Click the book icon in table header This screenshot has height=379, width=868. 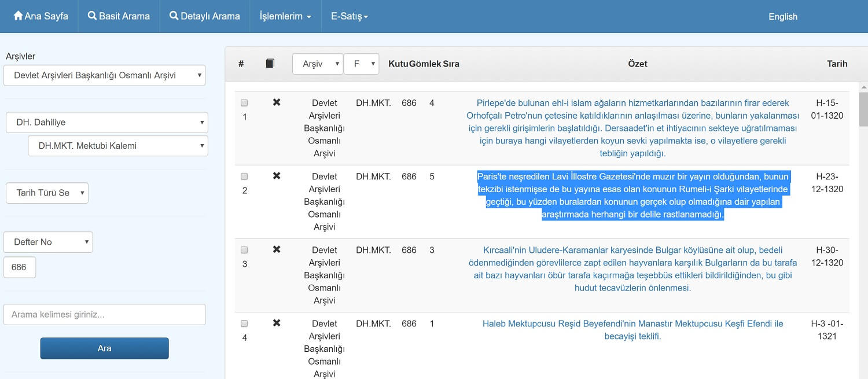point(270,64)
